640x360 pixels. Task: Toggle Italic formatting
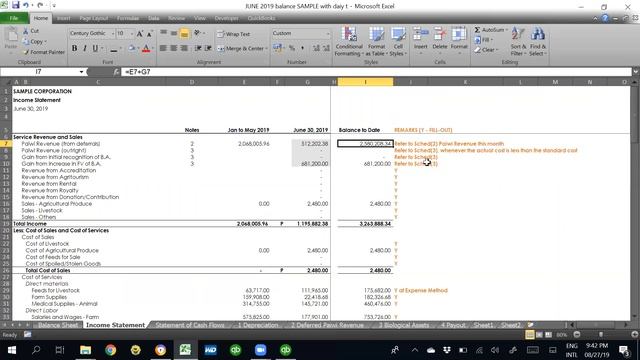point(84,49)
